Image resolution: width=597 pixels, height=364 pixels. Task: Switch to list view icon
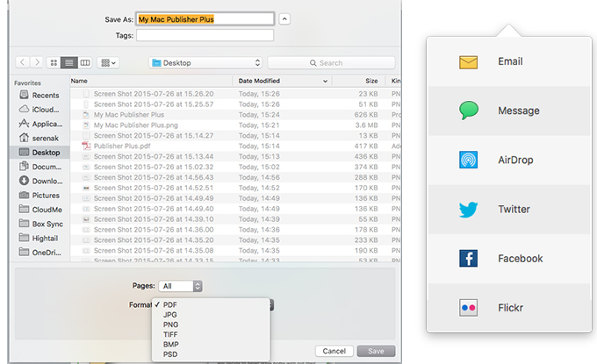click(69, 63)
